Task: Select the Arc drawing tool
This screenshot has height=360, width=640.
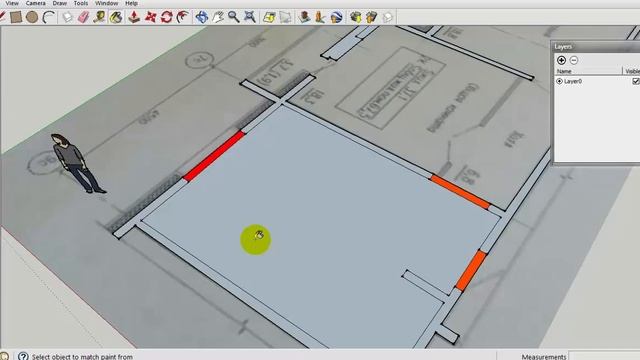Action: [49, 17]
